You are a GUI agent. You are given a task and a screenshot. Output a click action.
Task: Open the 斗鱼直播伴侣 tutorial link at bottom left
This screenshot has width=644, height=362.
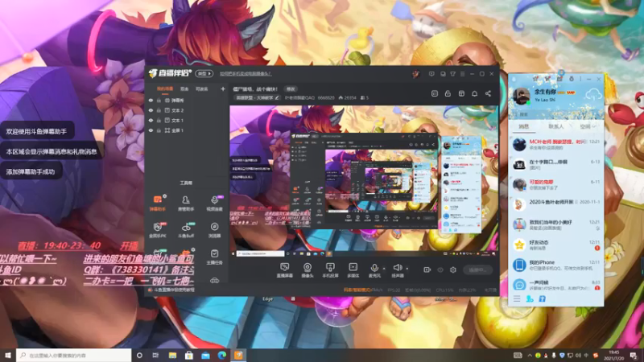point(171,290)
